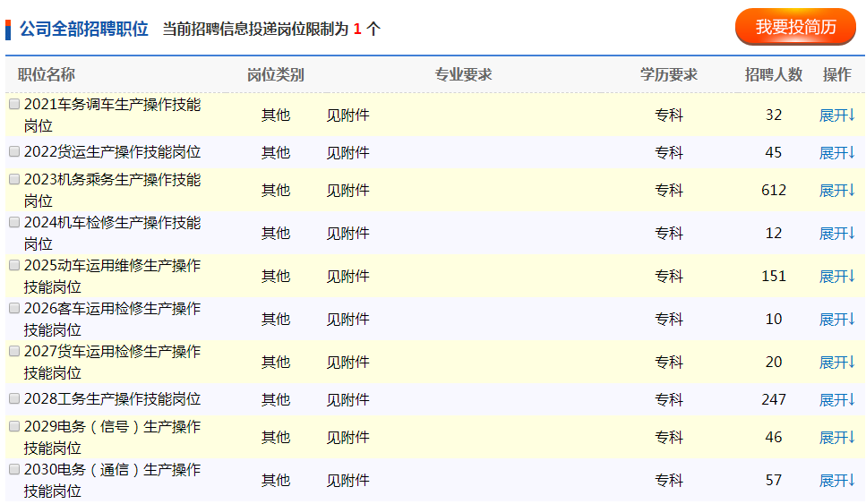Expand details of 2021车务调车 row via 展开

pyautogui.click(x=837, y=115)
